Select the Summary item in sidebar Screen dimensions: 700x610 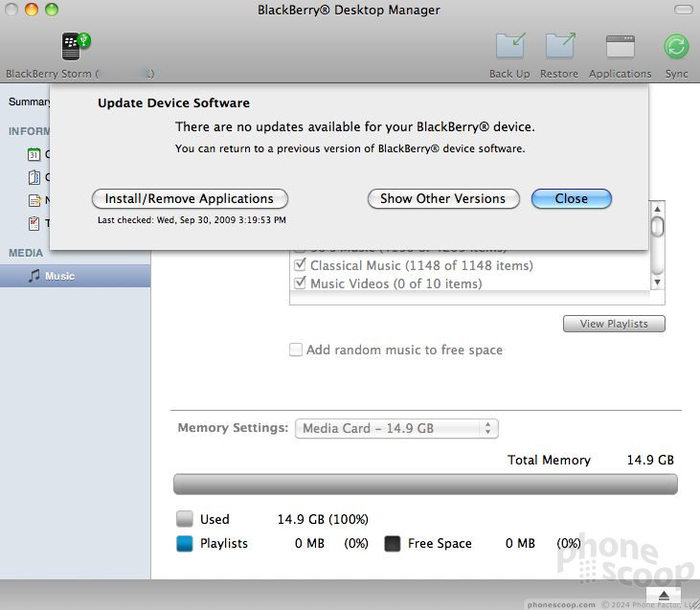pos(29,102)
